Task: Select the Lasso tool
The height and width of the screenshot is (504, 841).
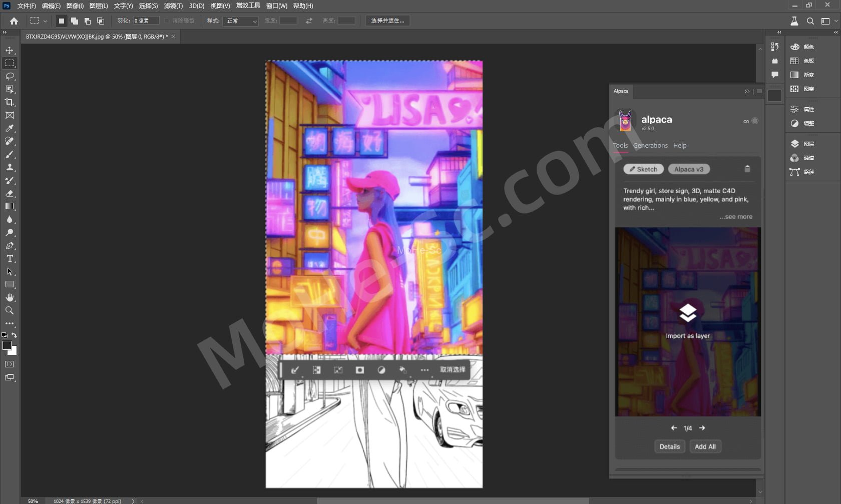Action: point(10,76)
